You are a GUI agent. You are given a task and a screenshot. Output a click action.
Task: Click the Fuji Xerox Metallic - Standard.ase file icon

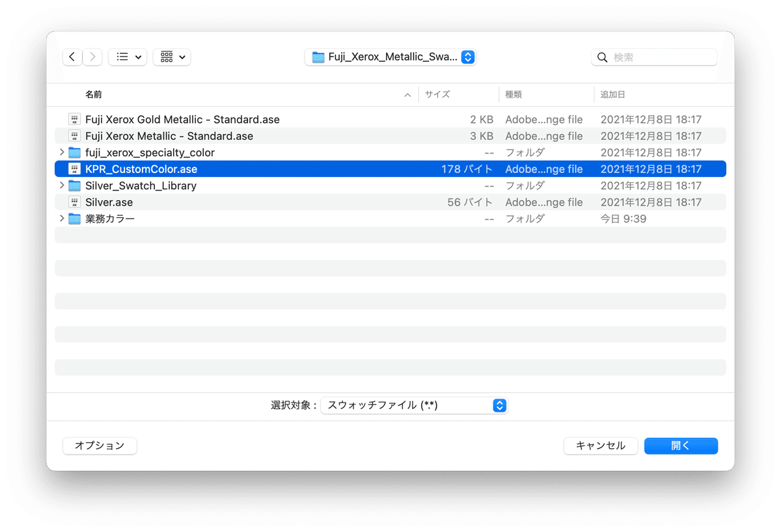click(x=74, y=136)
